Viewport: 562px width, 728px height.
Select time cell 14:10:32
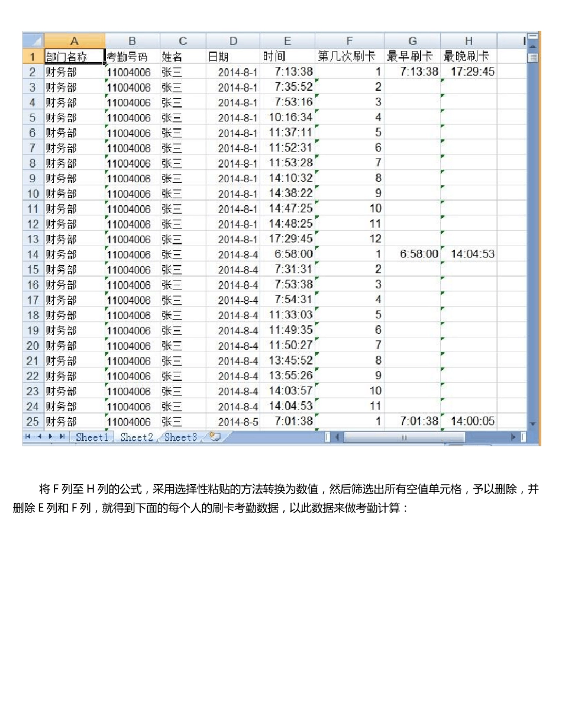[x=288, y=178]
